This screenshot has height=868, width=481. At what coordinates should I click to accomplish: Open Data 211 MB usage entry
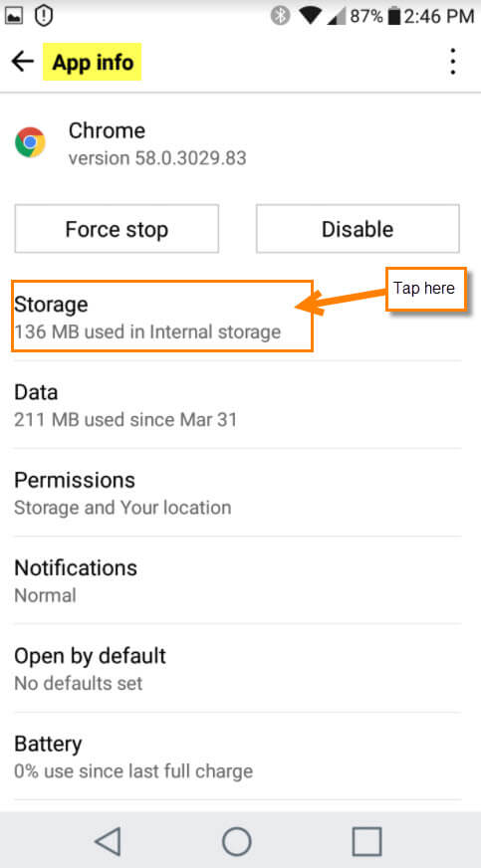coord(237,405)
